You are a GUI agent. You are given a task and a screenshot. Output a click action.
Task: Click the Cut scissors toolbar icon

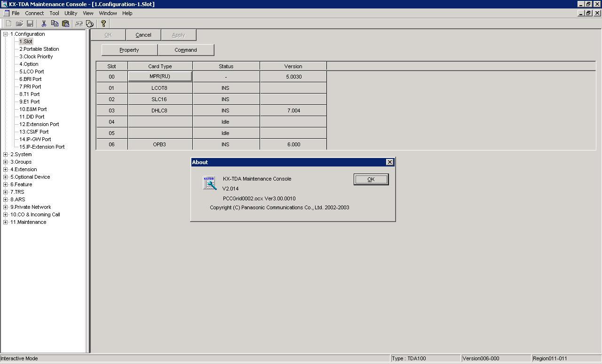tap(44, 24)
